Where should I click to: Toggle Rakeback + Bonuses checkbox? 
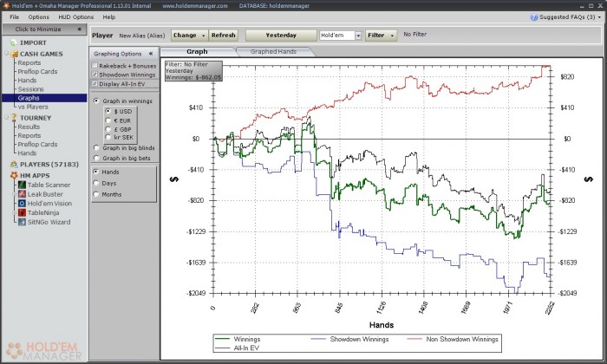click(95, 66)
